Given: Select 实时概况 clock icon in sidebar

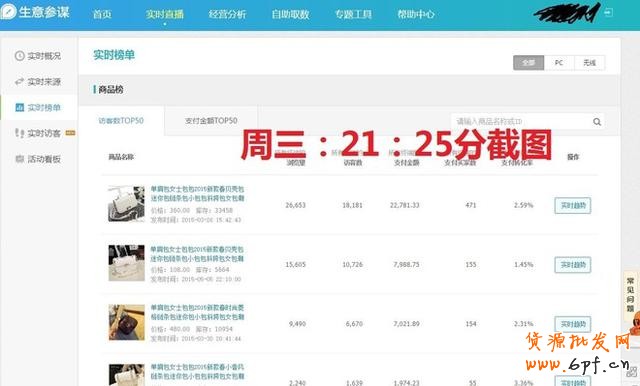Looking at the screenshot, I should pyautogui.click(x=20, y=56).
